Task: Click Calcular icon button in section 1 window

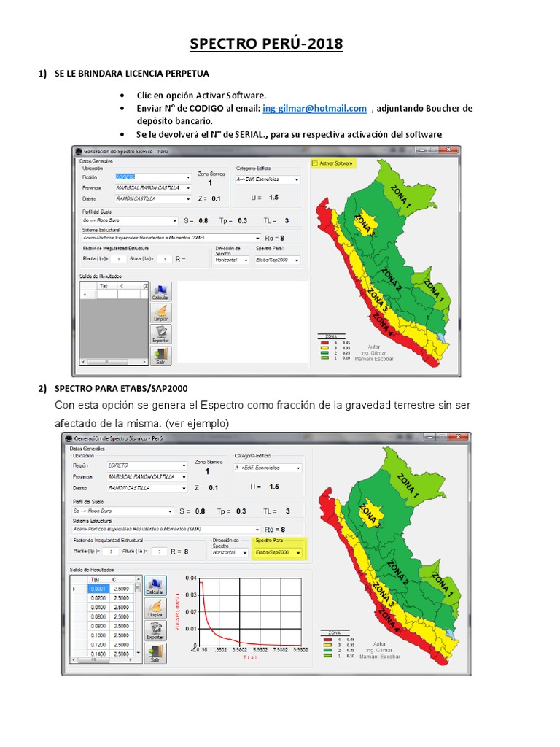Action: coord(160,292)
